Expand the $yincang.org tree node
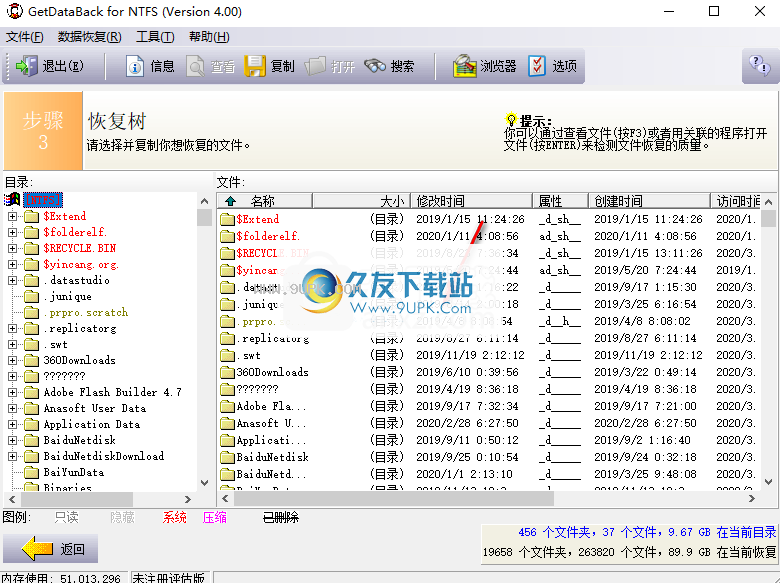The width and height of the screenshot is (780, 583). click(x=12, y=264)
